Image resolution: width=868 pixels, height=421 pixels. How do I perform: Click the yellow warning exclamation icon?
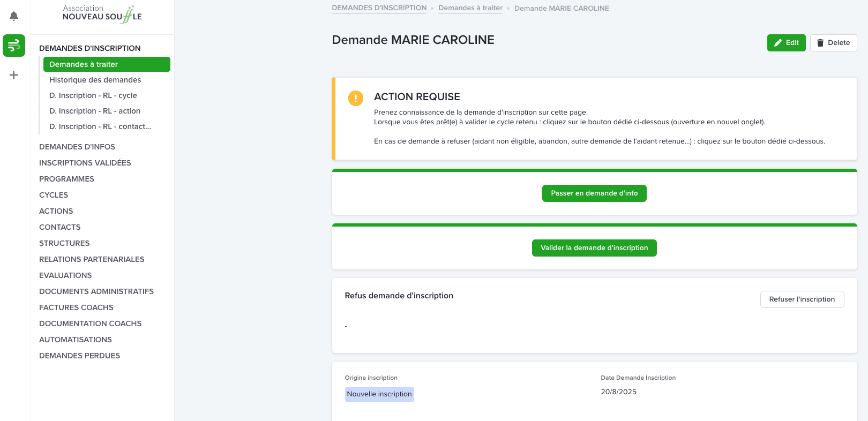pos(356,98)
